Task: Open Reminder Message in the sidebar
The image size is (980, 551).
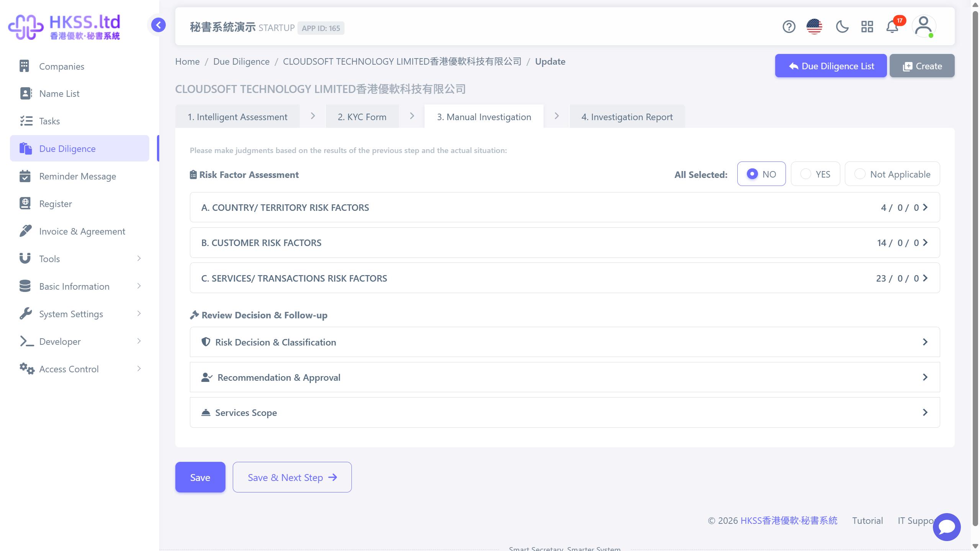Action: (80, 176)
